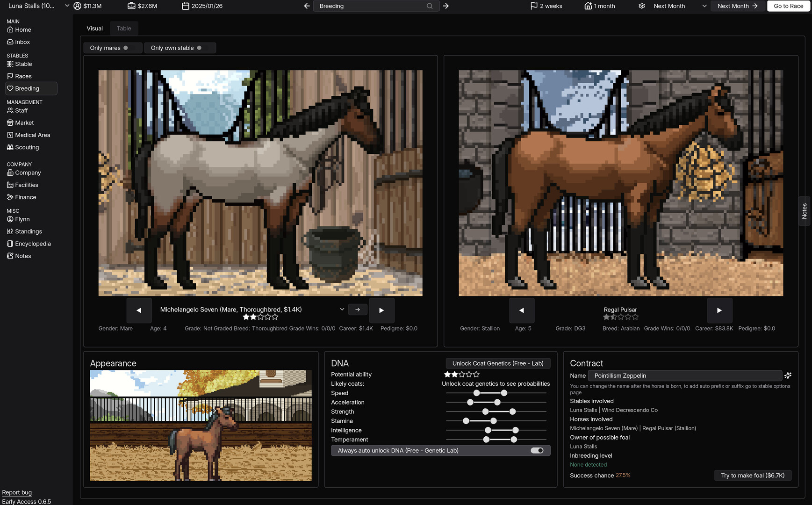Open the settings gear in the top bar

click(x=642, y=6)
